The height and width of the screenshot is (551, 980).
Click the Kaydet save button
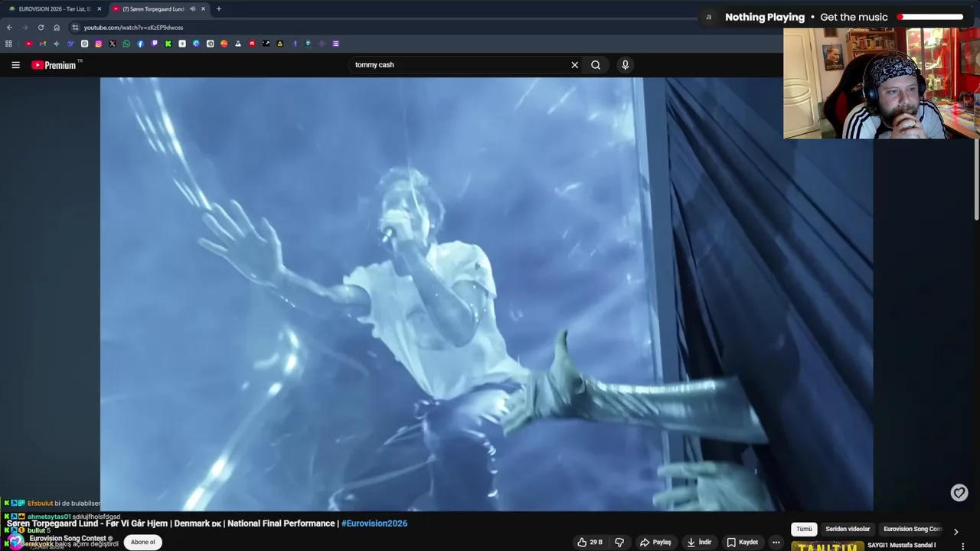click(742, 542)
